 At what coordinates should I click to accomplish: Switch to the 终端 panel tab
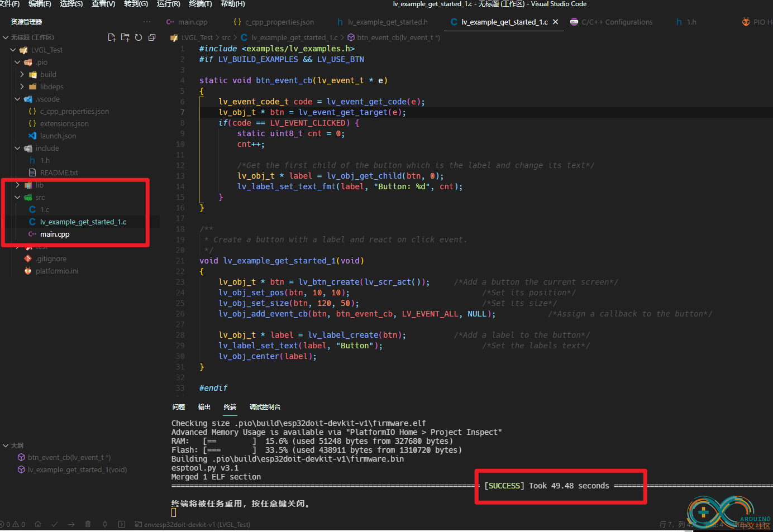click(x=230, y=407)
